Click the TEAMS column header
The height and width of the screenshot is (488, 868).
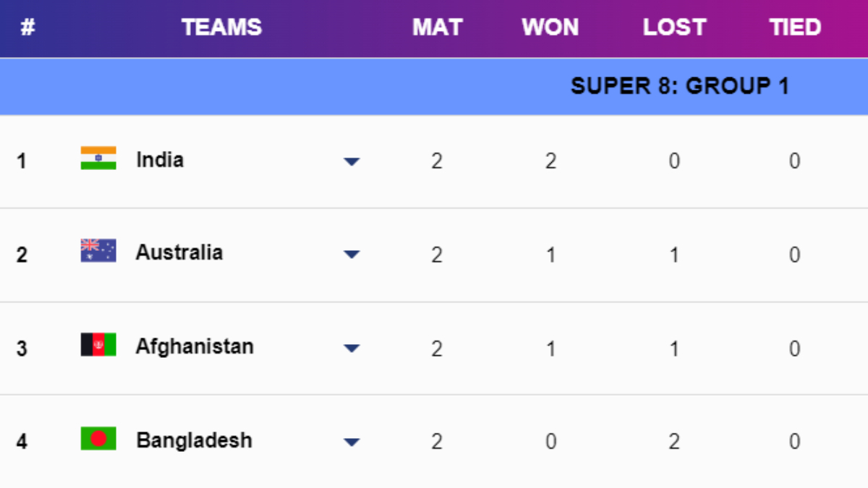coord(221,27)
